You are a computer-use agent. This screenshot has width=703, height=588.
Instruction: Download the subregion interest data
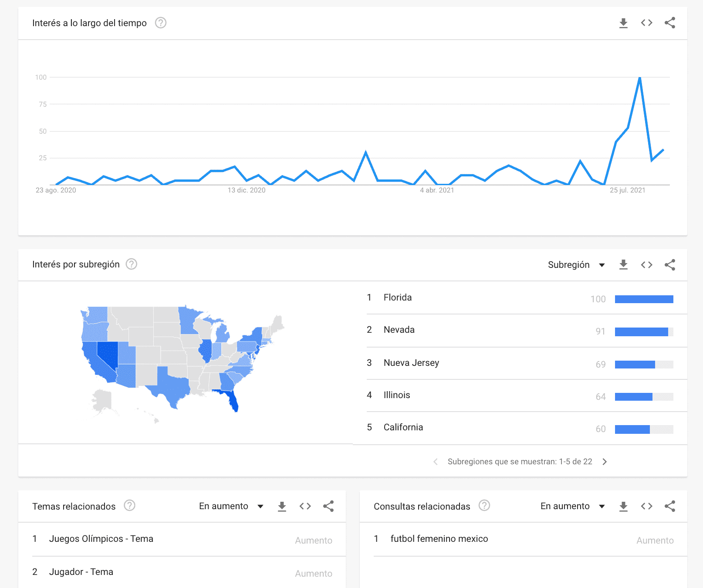623,264
